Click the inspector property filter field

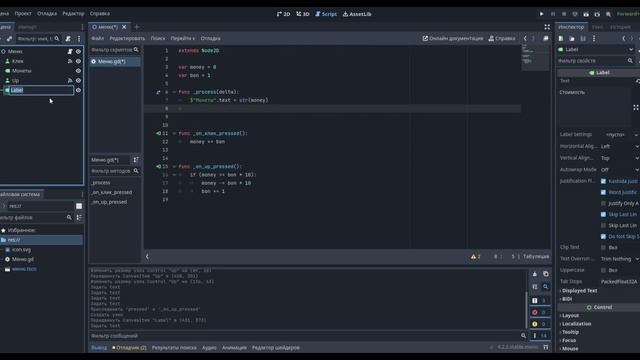click(595, 61)
